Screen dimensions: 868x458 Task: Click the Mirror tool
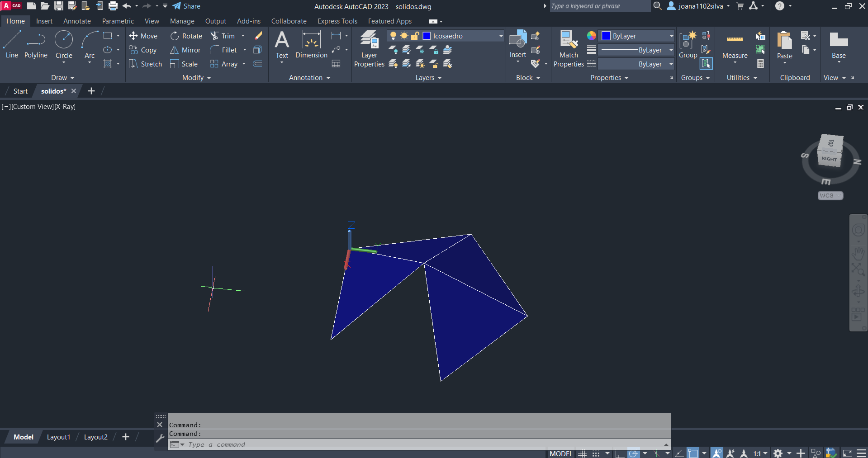tap(185, 50)
